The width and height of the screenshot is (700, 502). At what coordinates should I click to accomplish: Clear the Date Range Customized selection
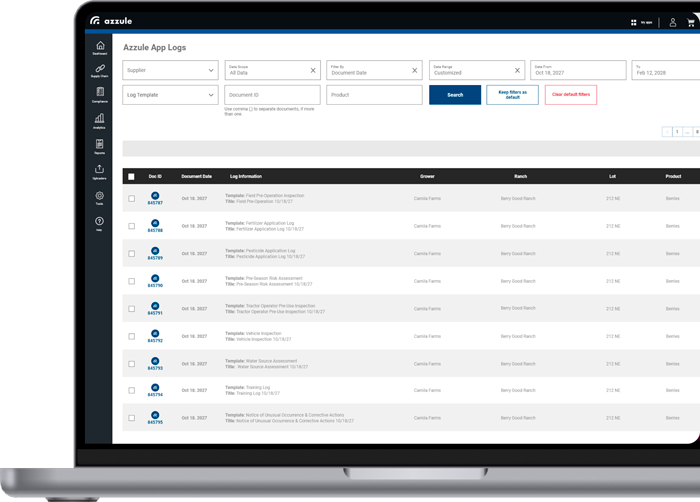(517, 71)
